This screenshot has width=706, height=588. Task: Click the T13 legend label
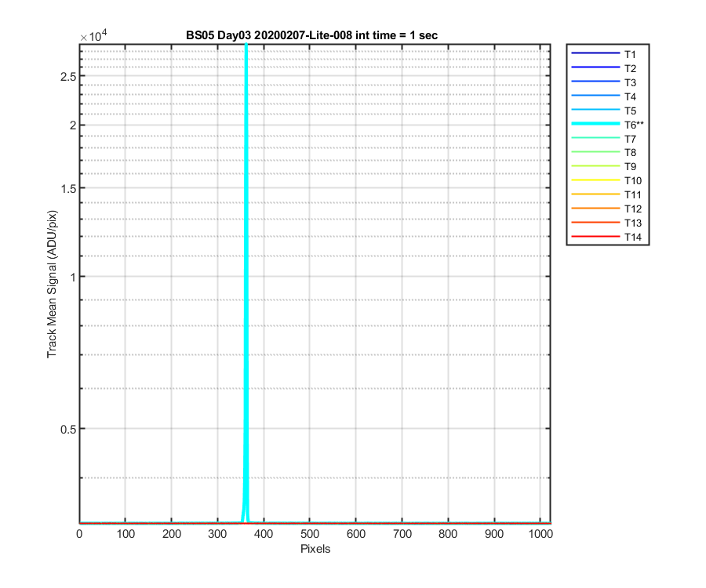632,223
